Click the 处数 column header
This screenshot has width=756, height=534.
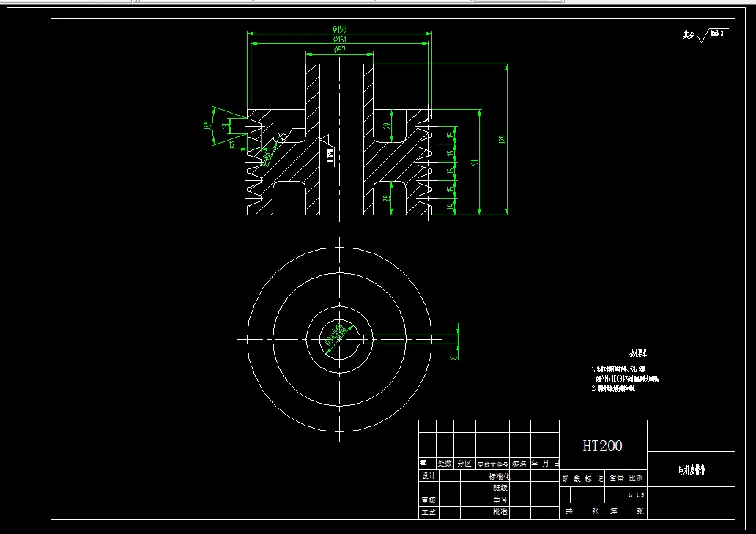(x=445, y=464)
